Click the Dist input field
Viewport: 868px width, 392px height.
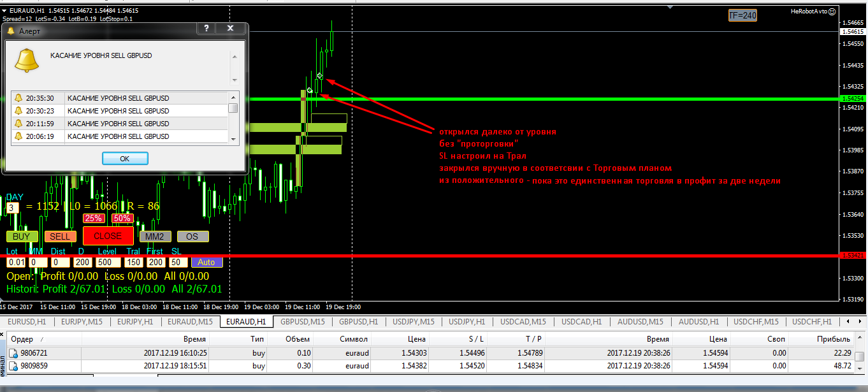click(61, 262)
